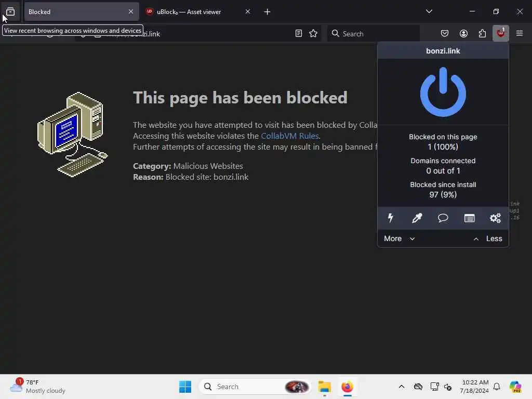Open the Firefox account icon
The height and width of the screenshot is (399, 532).
point(463,33)
